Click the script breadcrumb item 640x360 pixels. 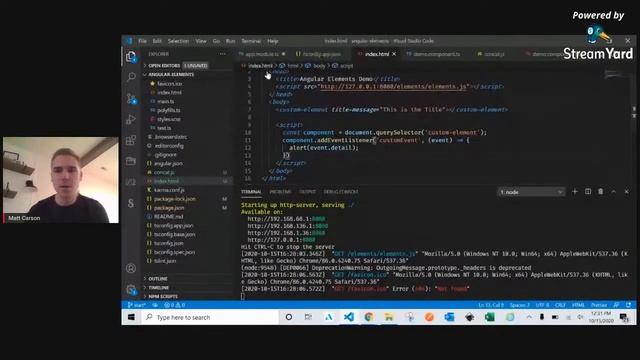click(x=346, y=66)
